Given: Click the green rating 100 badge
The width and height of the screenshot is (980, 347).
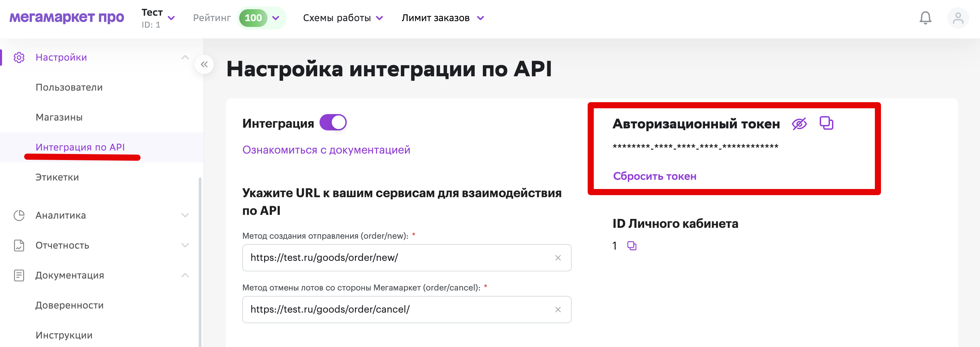Looking at the screenshot, I should pos(253,18).
